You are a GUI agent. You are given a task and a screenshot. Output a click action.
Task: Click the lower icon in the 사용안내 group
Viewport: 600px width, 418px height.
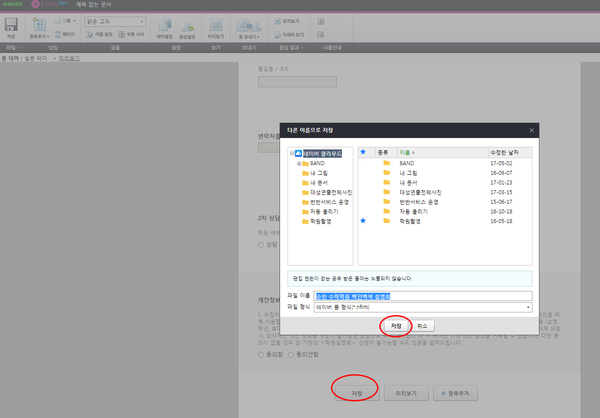click(x=321, y=35)
